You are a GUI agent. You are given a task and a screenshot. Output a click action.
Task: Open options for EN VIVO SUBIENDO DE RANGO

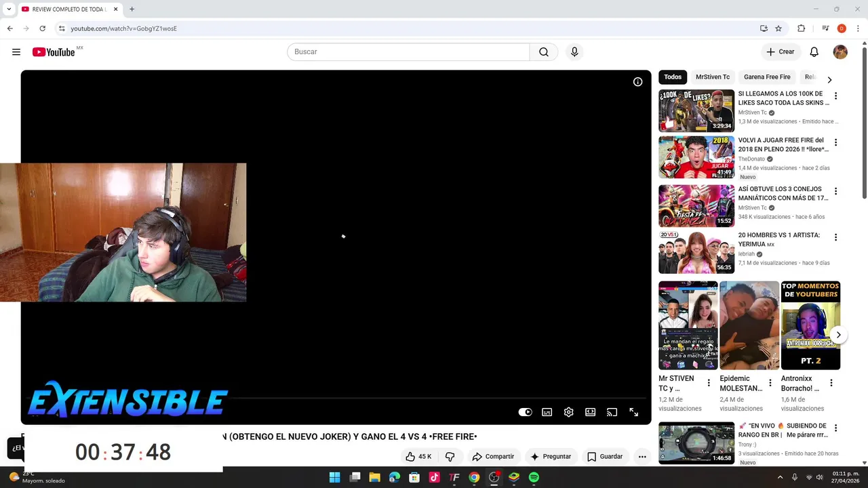pyautogui.click(x=835, y=428)
